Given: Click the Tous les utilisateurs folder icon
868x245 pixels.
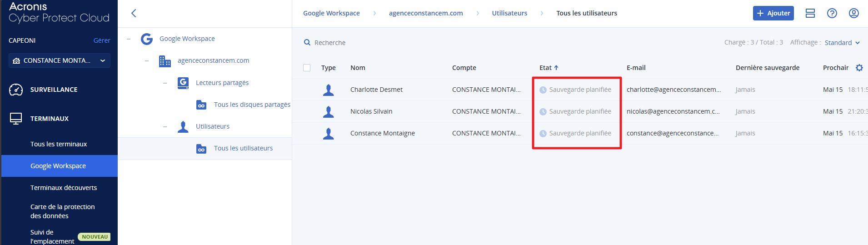Looking at the screenshot, I should [x=201, y=149].
